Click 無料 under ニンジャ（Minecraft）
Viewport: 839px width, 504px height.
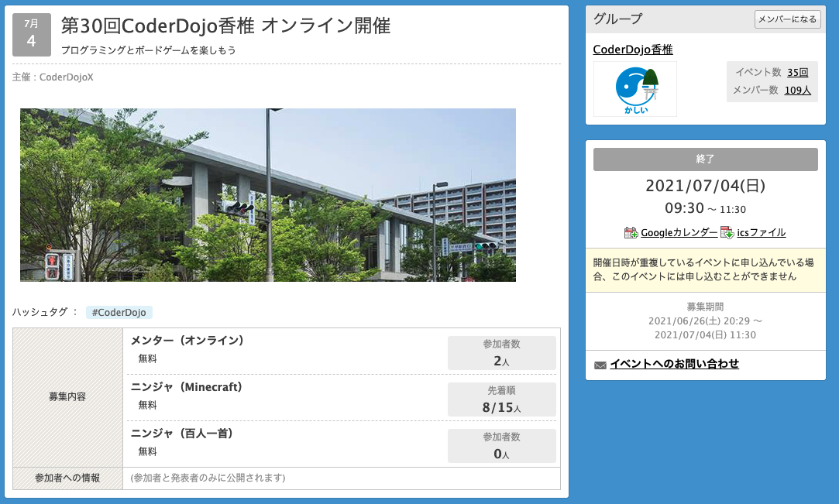[x=148, y=405]
